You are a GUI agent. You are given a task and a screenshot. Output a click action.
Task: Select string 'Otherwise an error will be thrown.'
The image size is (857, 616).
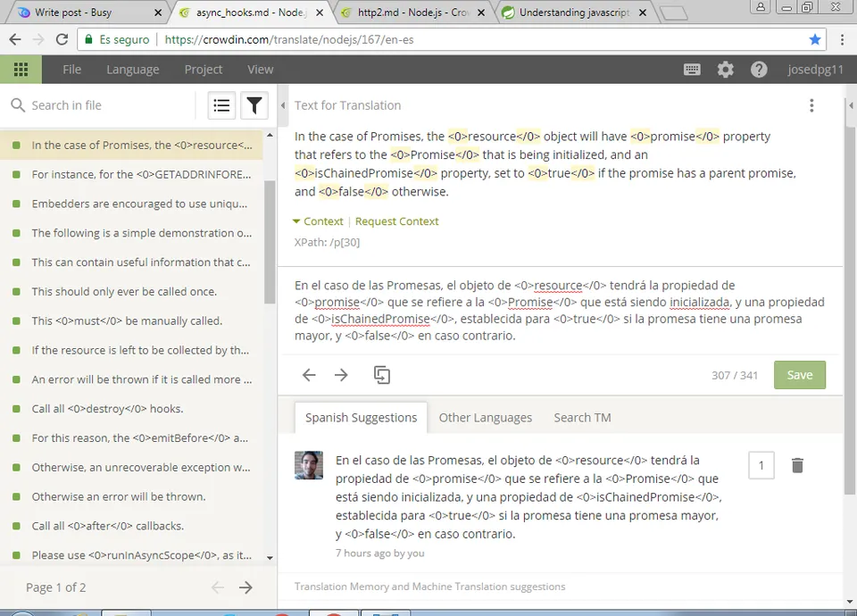click(131, 496)
